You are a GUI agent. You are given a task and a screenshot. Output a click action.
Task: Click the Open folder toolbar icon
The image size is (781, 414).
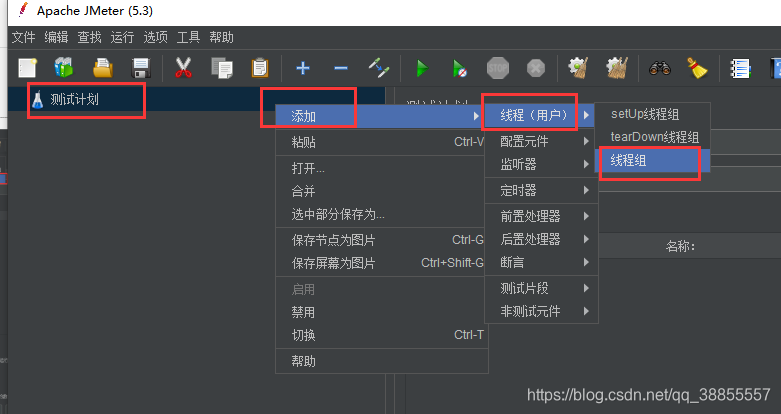pyautogui.click(x=103, y=68)
